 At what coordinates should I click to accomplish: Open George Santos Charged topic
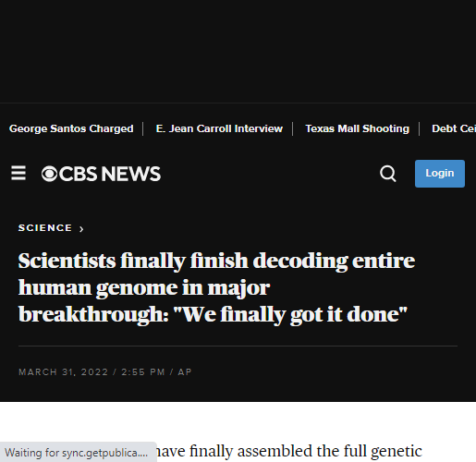coord(71,128)
